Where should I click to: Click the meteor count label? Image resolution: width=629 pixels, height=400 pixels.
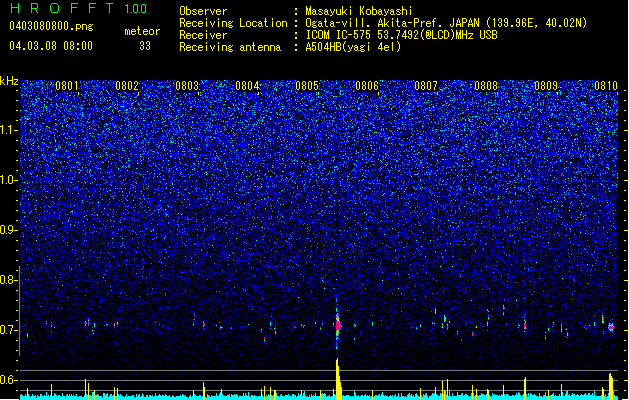[142, 31]
